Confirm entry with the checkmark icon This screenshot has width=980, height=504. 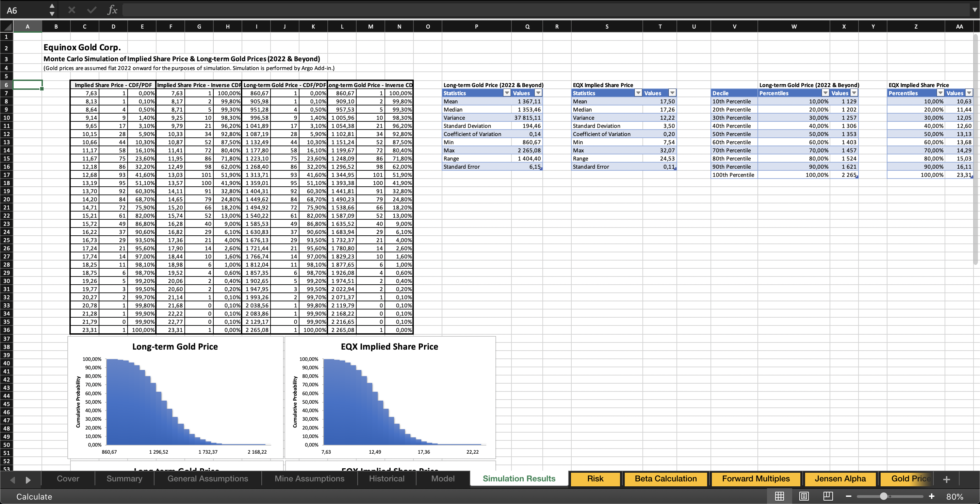pyautogui.click(x=91, y=10)
